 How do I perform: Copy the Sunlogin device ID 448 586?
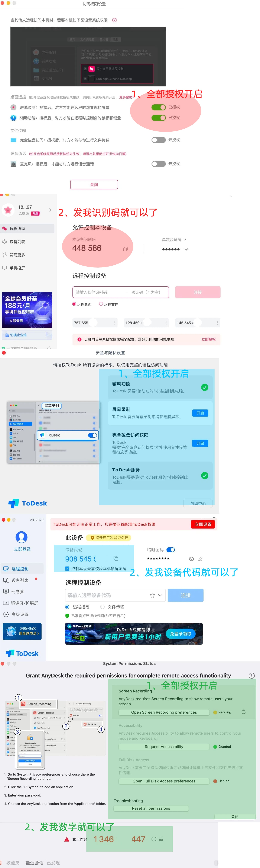pos(125,249)
